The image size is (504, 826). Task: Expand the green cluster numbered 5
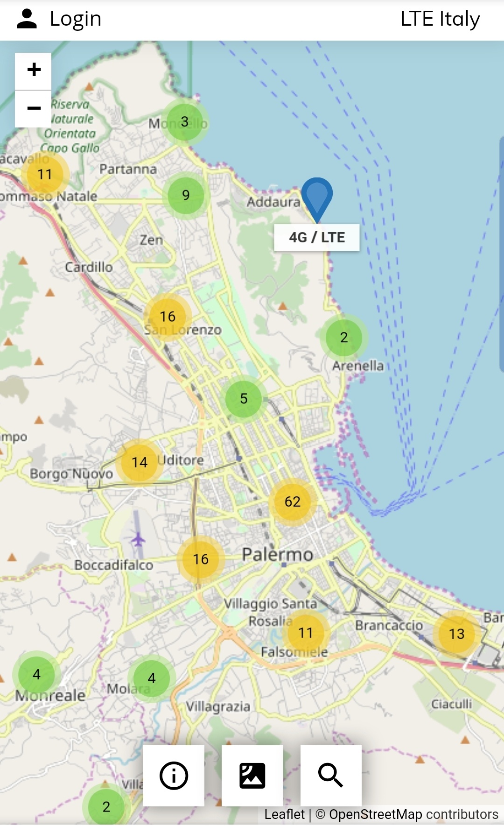click(x=244, y=399)
